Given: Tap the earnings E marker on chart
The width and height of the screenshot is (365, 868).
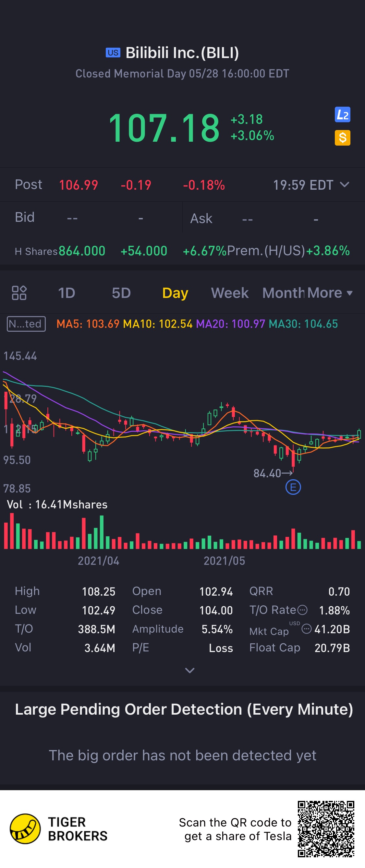Looking at the screenshot, I should pyautogui.click(x=293, y=487).
